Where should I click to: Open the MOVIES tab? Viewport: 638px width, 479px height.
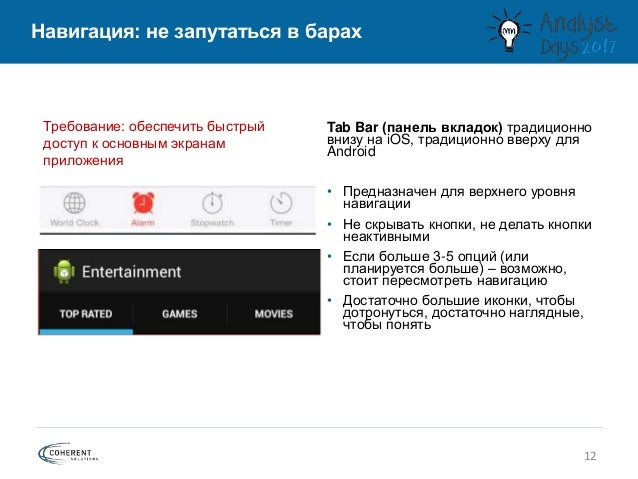pyautogui.click(x=273, y=314)
